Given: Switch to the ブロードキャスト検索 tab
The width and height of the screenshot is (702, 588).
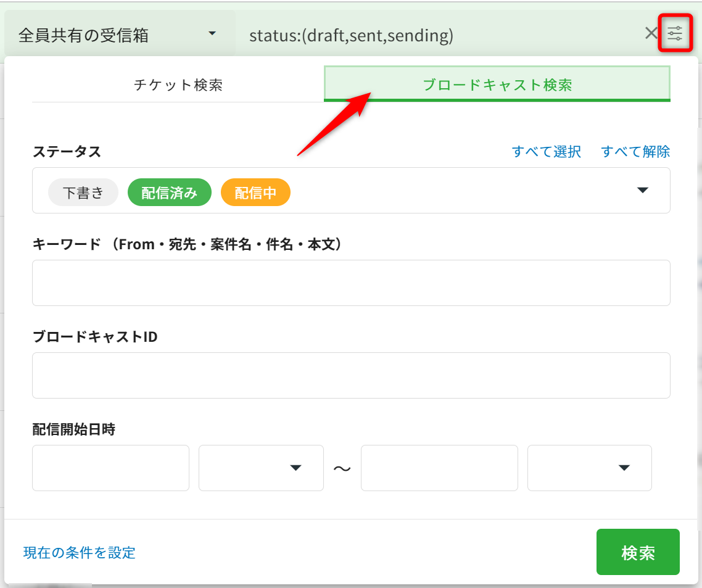Looking at the screenshot, I should [497, 84].
